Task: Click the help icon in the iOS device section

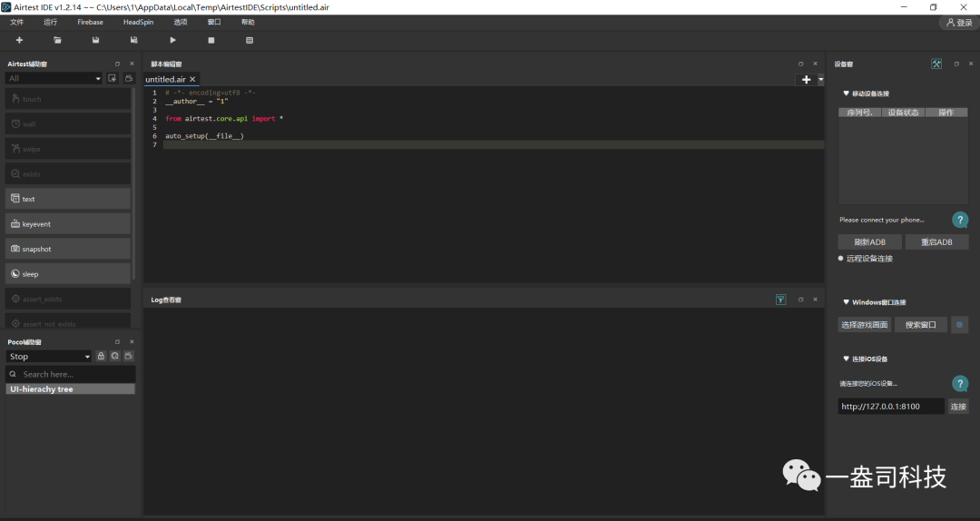Action: tap(960, 383)
